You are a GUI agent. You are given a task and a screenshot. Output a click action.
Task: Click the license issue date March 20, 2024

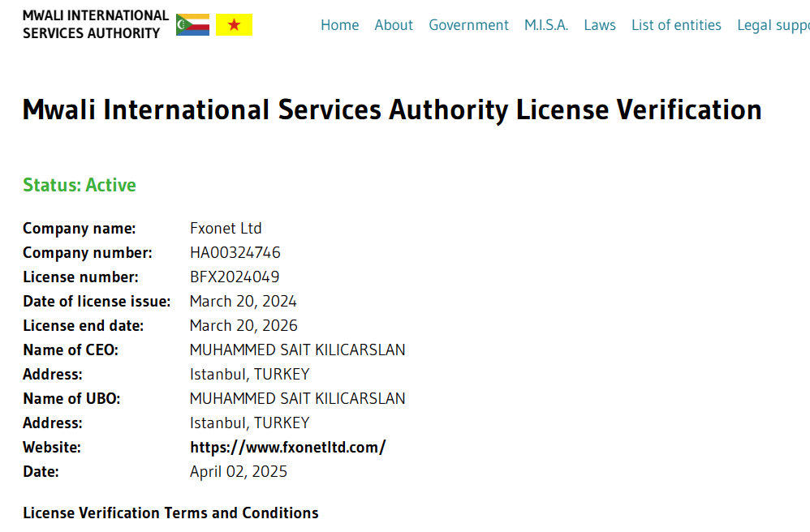(x=243, y=301)
